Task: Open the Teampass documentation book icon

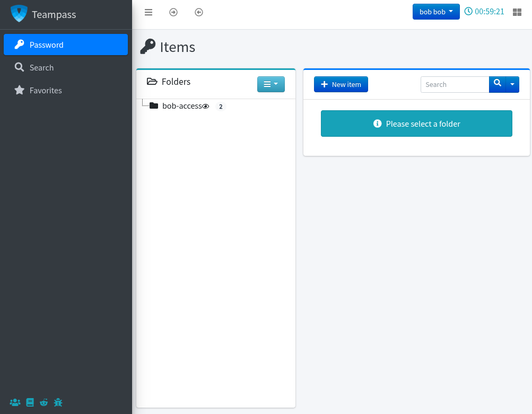Action: 29,402
